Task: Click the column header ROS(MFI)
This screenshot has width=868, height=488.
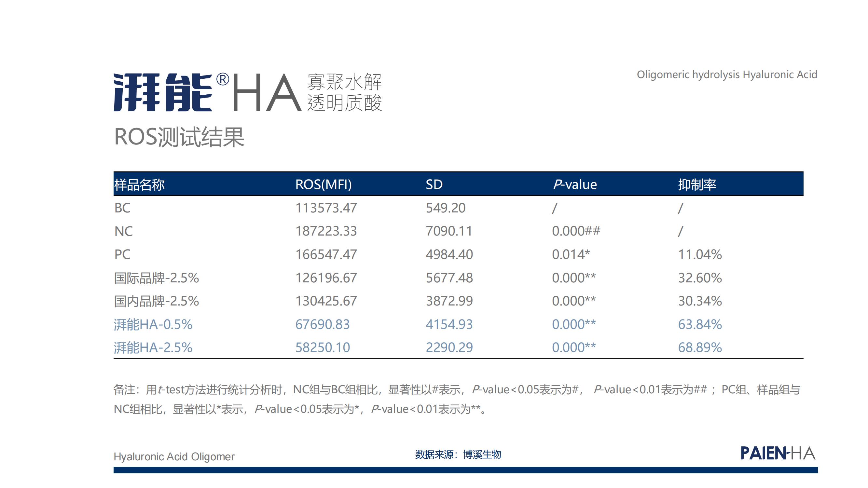Action: point(324,184)
